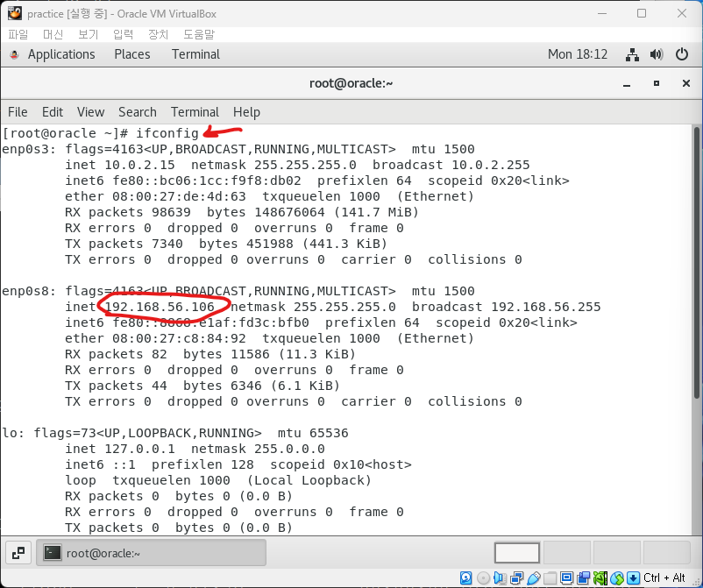Click the Mon 18:12 clock
The width and height of the screenshot is (703, 588).
(x=578, y=54)
